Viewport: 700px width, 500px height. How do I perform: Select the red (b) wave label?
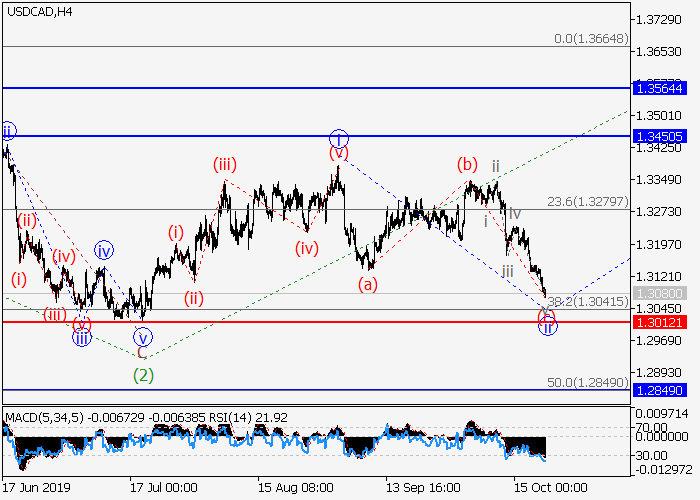(466, 164)
